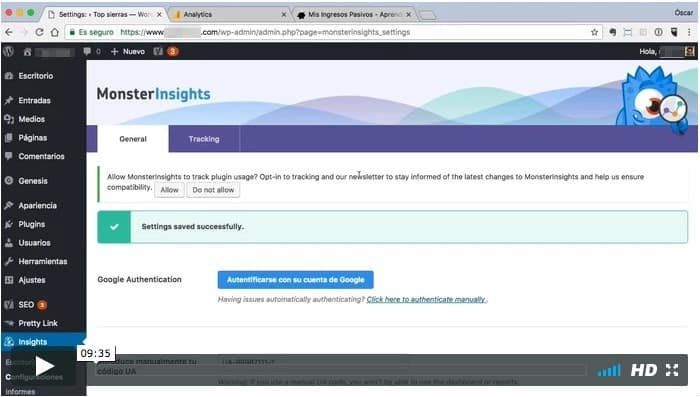Open Chrome three-dot menu
Image resolution: width=700 pixels, height=397 pixels.
[x=689, y=32]
